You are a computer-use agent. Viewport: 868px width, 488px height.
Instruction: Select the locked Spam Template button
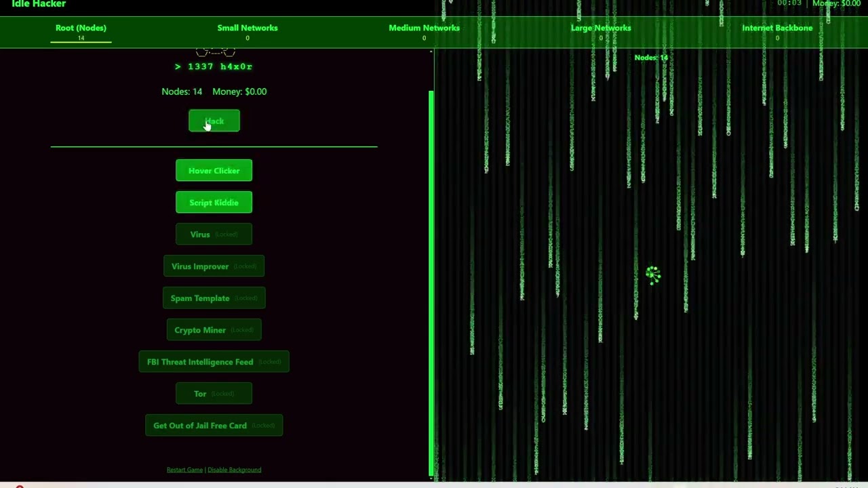(x=214, y=298)
